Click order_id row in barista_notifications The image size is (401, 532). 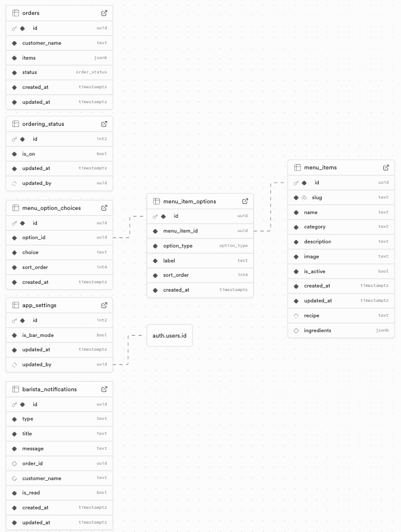(32, 463)
